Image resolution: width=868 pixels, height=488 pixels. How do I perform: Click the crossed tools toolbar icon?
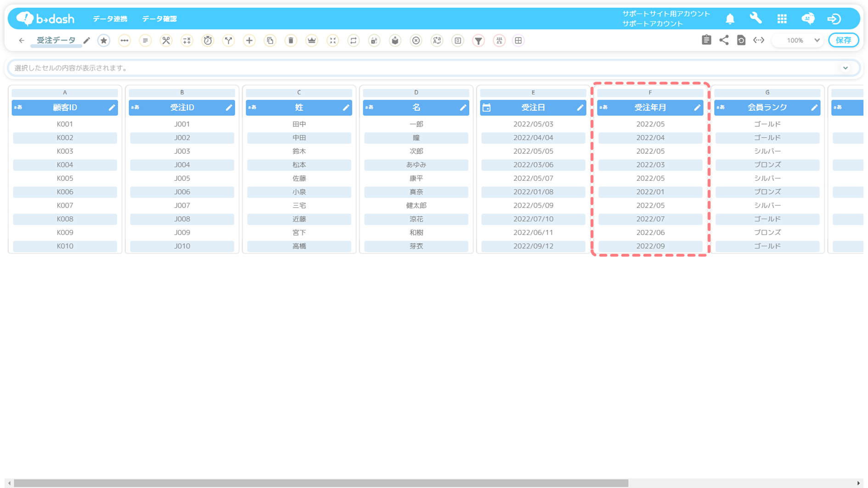pos(166,40)
